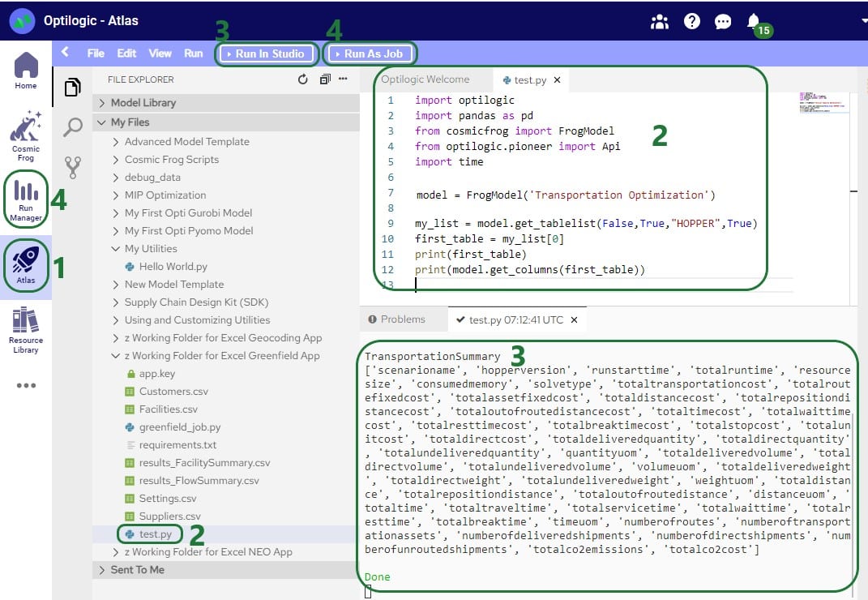Expand Supply Chain Design Kit (SDK) folder
This screenshot has height=600, width=868.
[196, 302]
